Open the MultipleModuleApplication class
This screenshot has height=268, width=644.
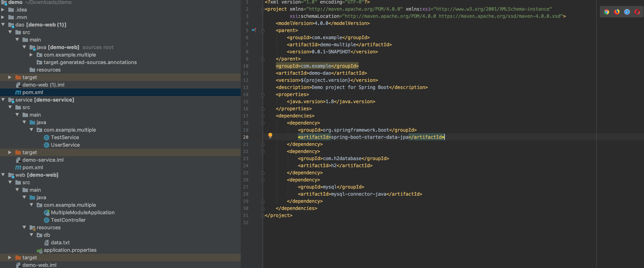tap(82, 212)
